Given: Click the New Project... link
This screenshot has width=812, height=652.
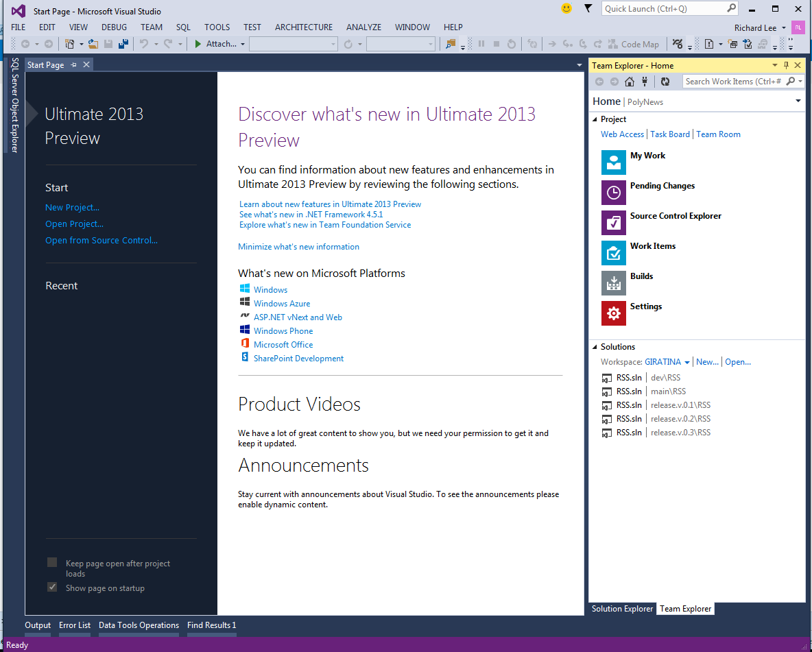Looking at the screenshot, I should tap(72, 207).
